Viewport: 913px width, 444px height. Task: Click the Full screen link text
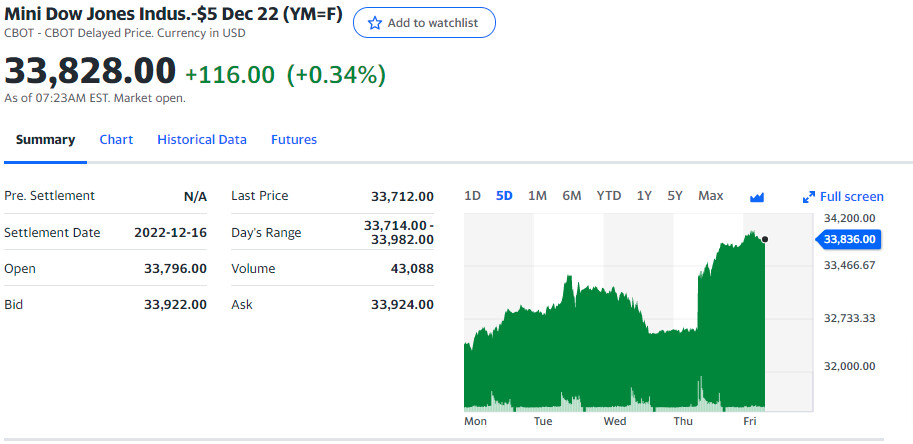pyautogui.click(x=851, y=197)
